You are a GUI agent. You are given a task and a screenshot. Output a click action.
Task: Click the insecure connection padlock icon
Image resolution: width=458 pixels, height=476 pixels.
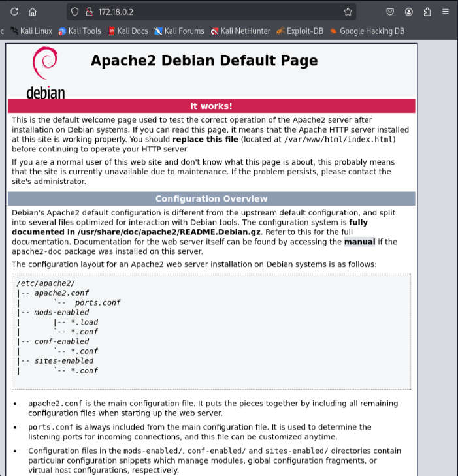pos(88,12)
